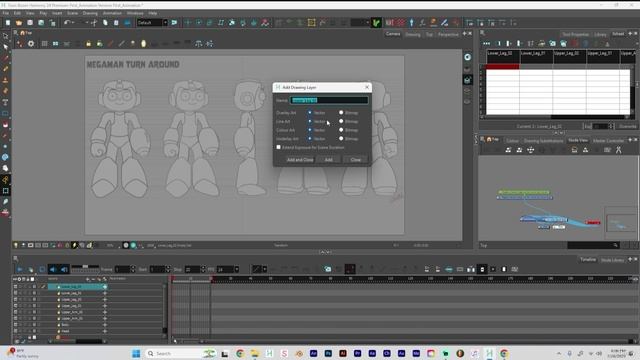Select the Brush tool in left toolbar

[5, 58]
